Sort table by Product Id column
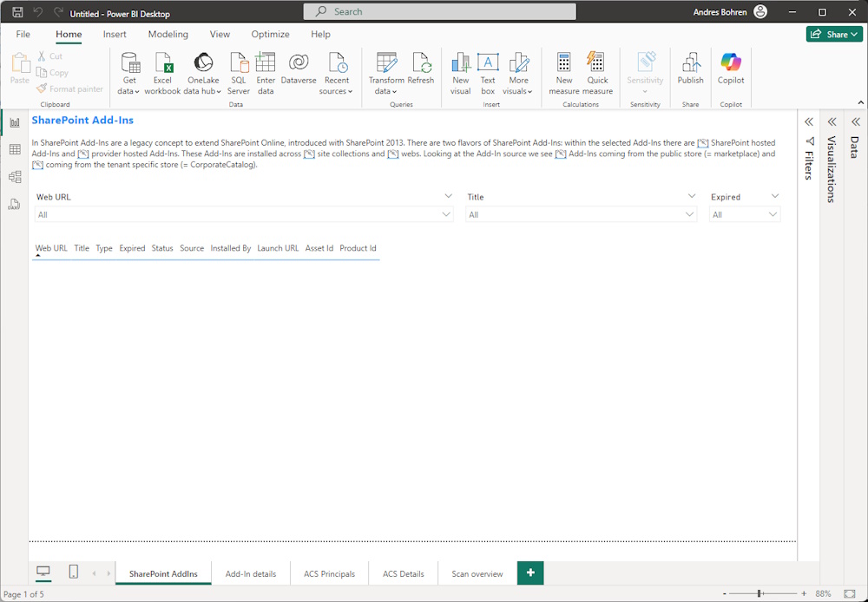 point(358,248)
